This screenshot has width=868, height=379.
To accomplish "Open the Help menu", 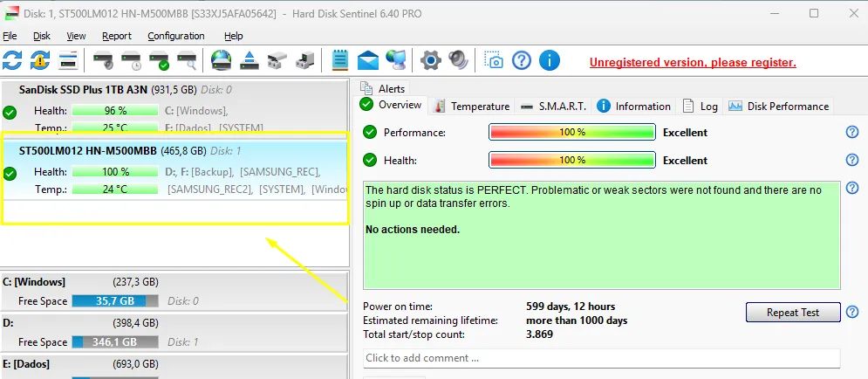I will click(234, 36).
